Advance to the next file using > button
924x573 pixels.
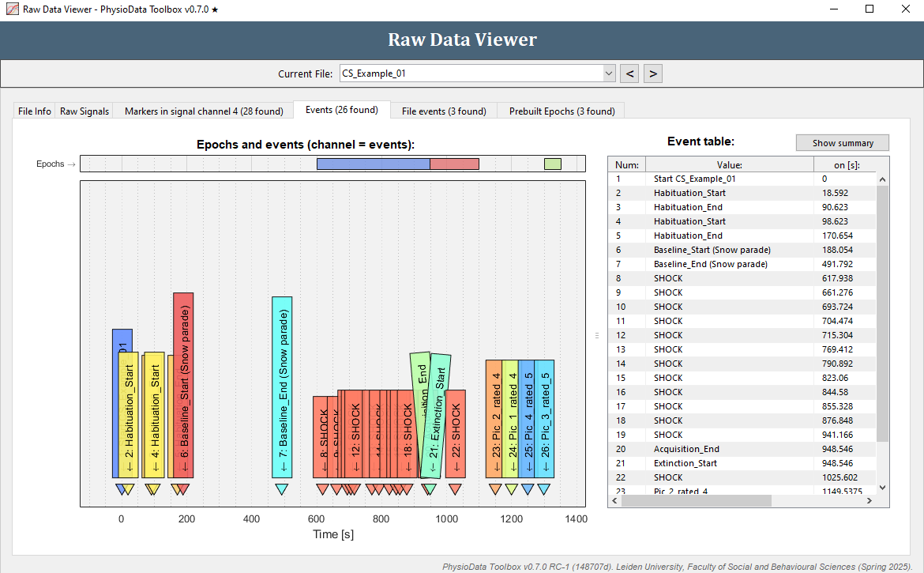click(652, 73)
